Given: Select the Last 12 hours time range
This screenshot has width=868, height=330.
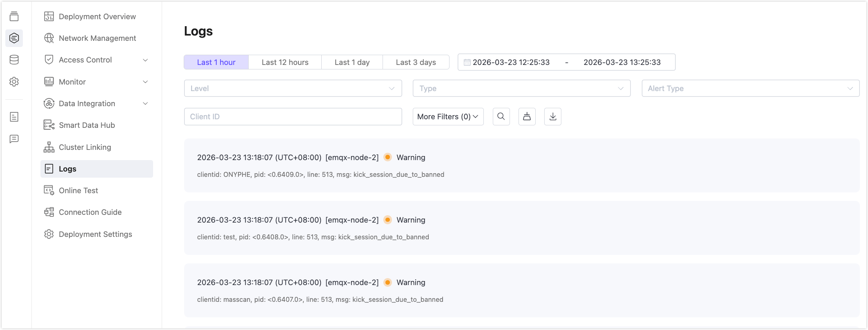Looking at the screenshot, I should (x=285, y=62).
